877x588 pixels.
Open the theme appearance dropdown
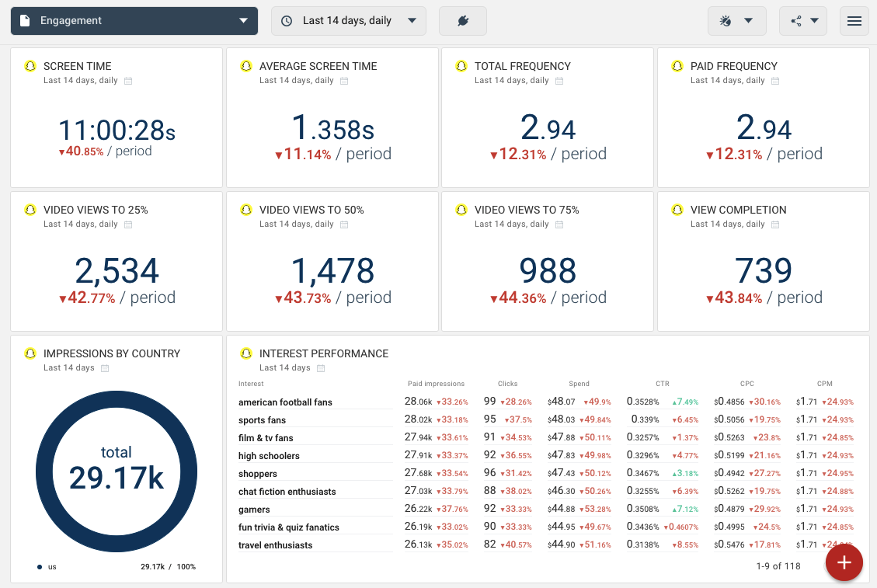pos(736,21)
